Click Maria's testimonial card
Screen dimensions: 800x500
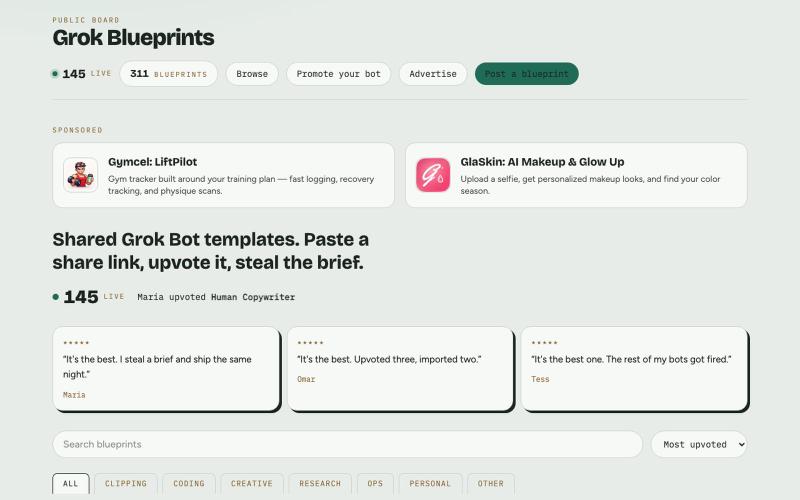[x=166, y=369]
